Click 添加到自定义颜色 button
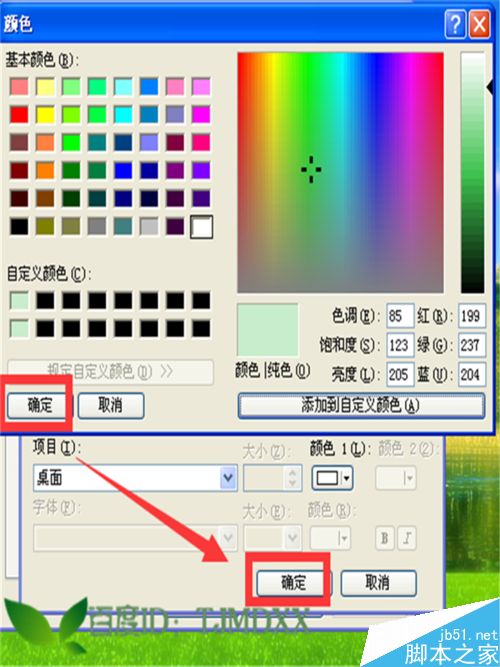 point(361,406)
